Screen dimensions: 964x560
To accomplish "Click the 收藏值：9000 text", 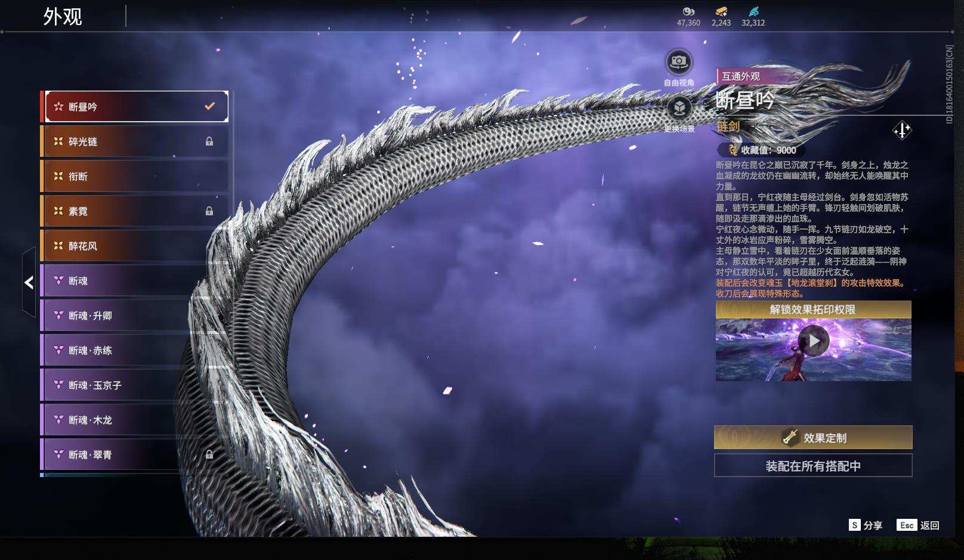I will pos(768,150).
